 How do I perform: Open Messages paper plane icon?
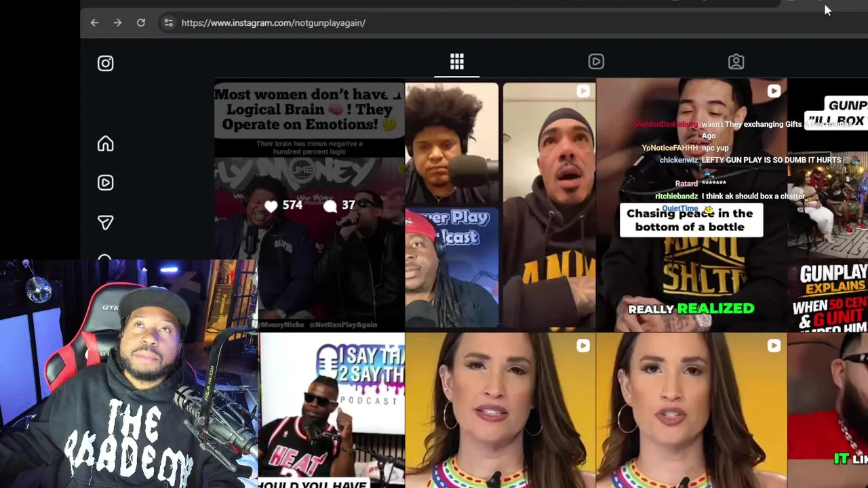105,222
